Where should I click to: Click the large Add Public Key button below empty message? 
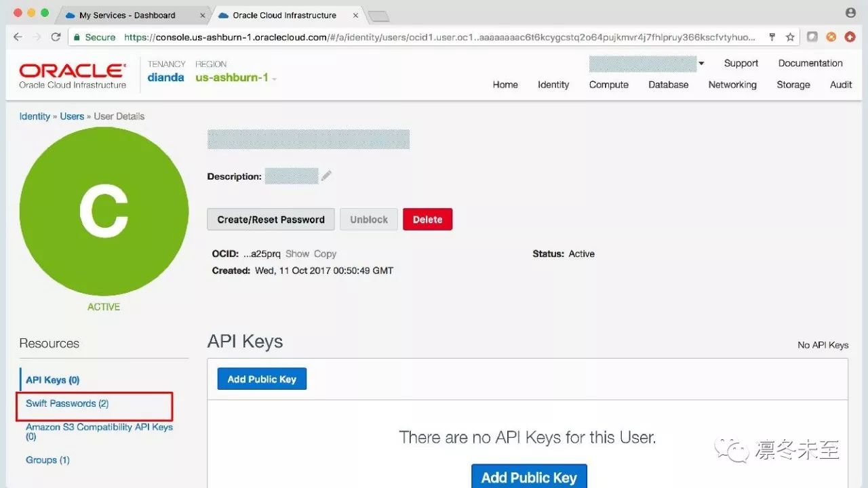pos(529,476)
